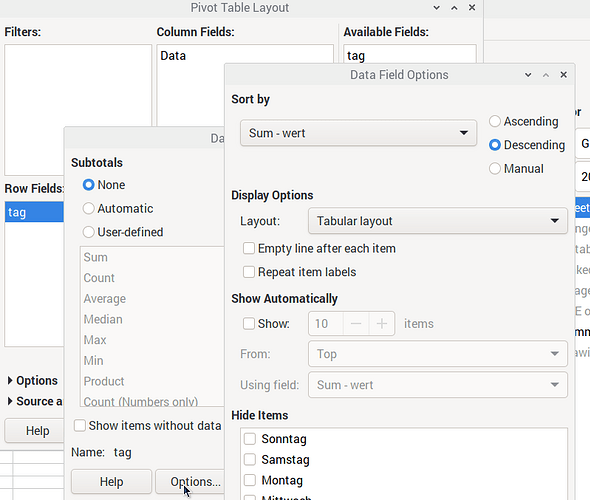Screen dimensions: 590x500
Task: Select Ascending sort order
Action: point(523,121)
